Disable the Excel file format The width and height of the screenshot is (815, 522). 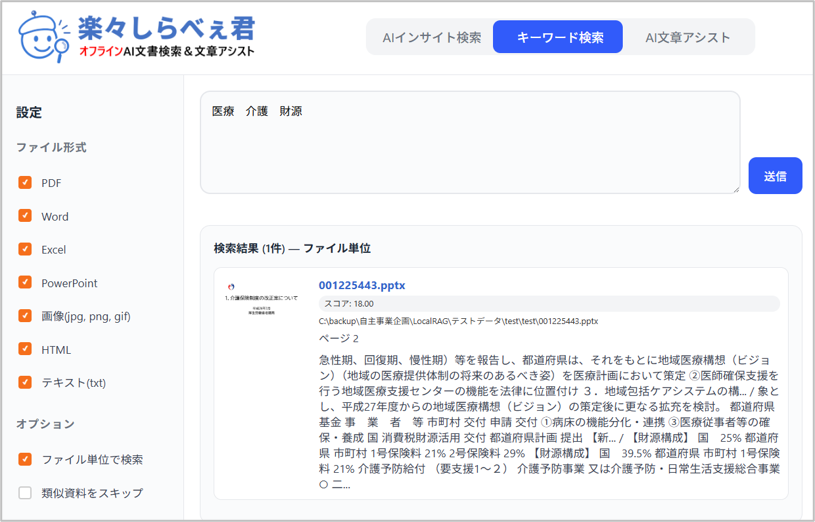pos(25,249)
